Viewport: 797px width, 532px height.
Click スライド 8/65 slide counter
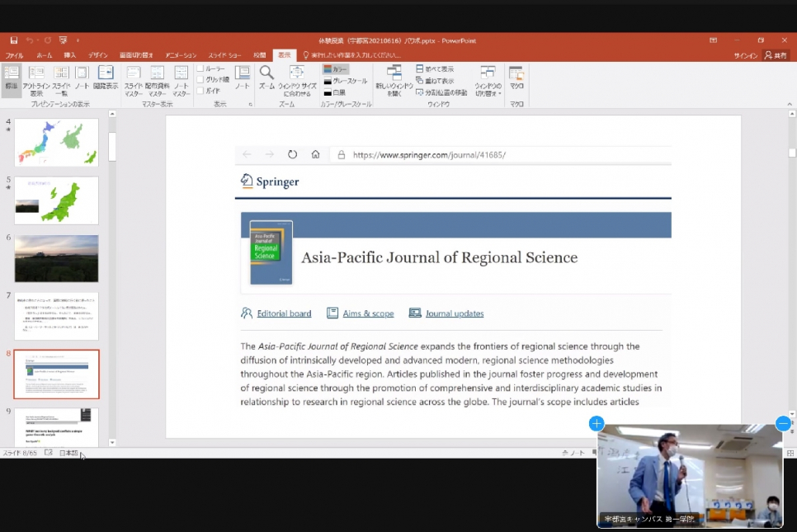(x=20, y=453)
